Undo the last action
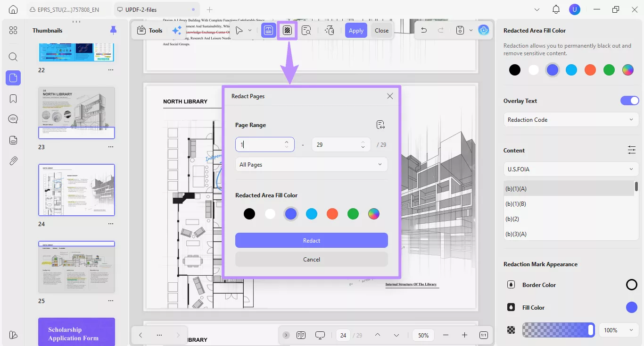 point(424,30)
